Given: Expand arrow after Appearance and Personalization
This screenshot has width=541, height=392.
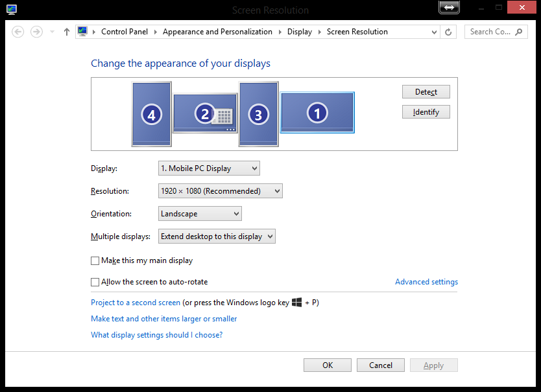Looking at the screenshot, I should point(280,32).
